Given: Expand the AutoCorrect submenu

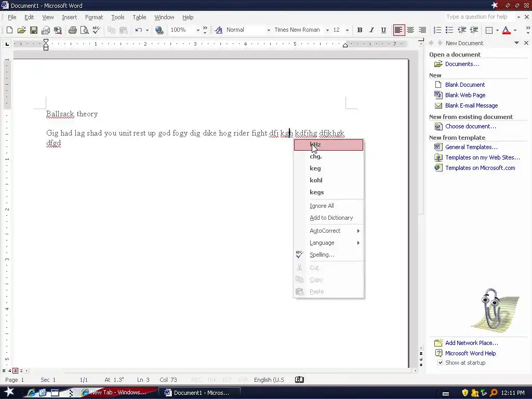Looking at the screenshot, I should point(328,231).
